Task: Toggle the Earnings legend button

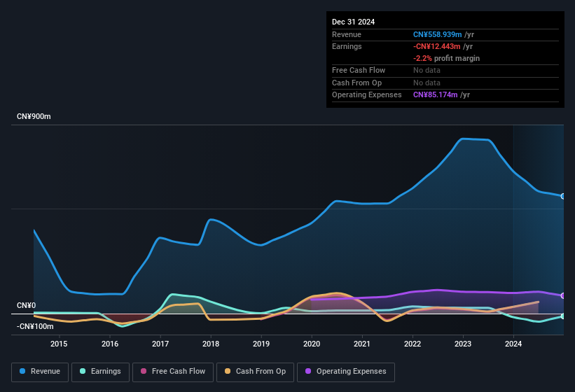Action: [100, 372]
